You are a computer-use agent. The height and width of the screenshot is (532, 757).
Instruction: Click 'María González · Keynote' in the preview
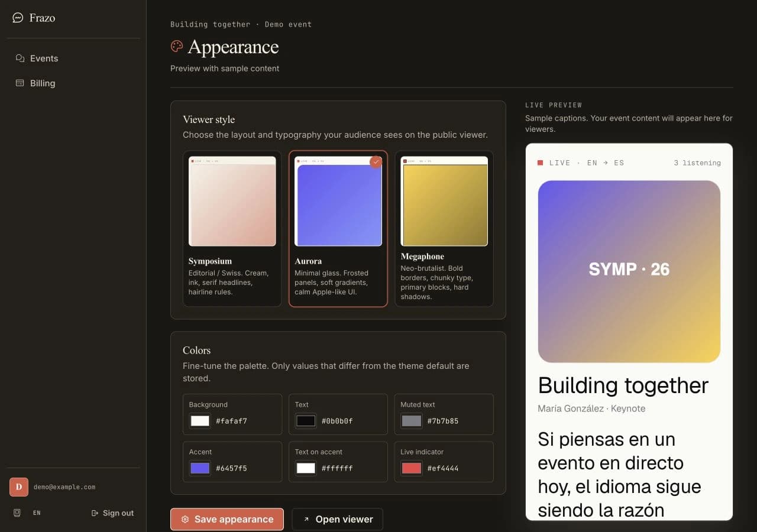point(591,408)
